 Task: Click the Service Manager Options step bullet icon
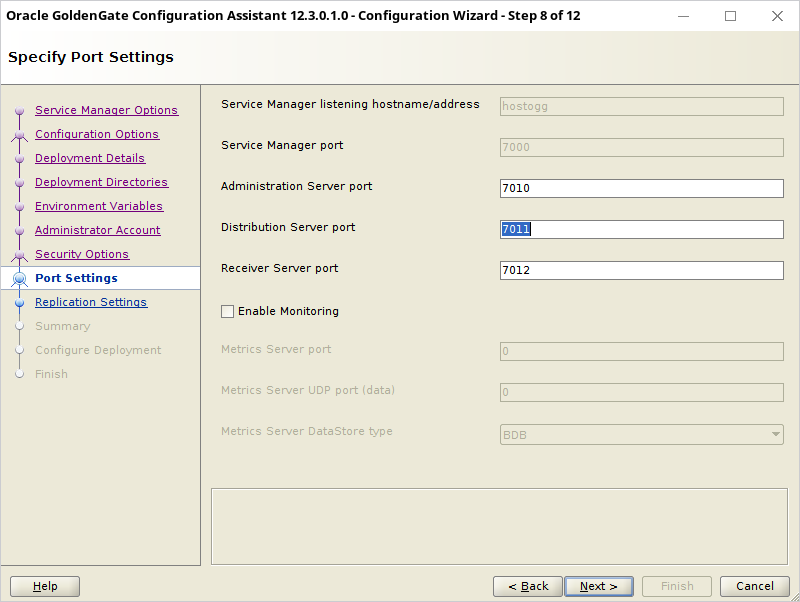[x=19, y=111]
